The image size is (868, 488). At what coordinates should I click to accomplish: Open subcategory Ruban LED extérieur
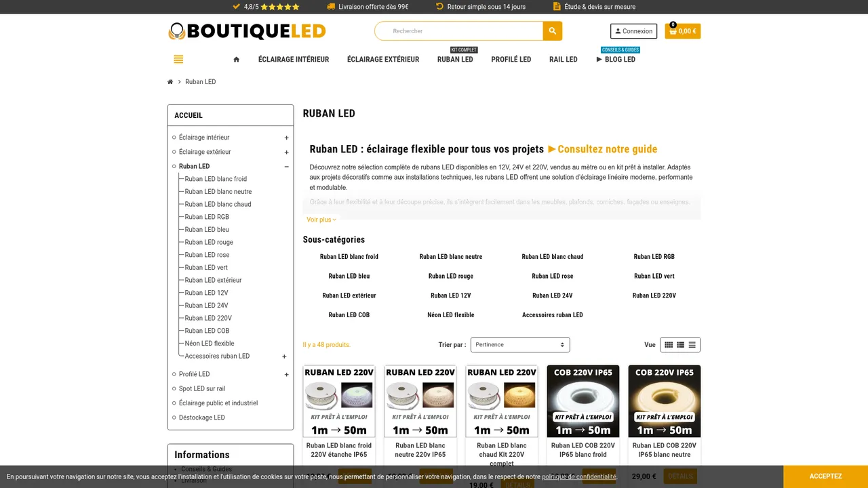pyautogui.click(x=349, y=296)
